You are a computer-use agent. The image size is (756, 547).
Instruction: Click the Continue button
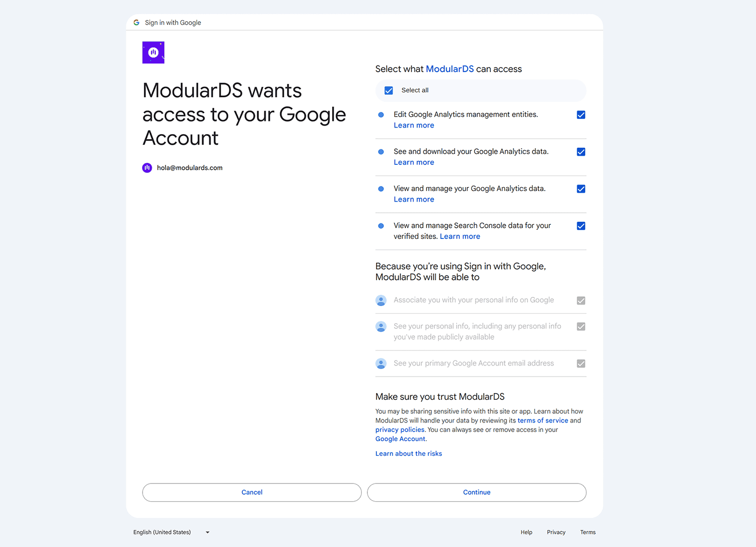click(x=477, y=493)
